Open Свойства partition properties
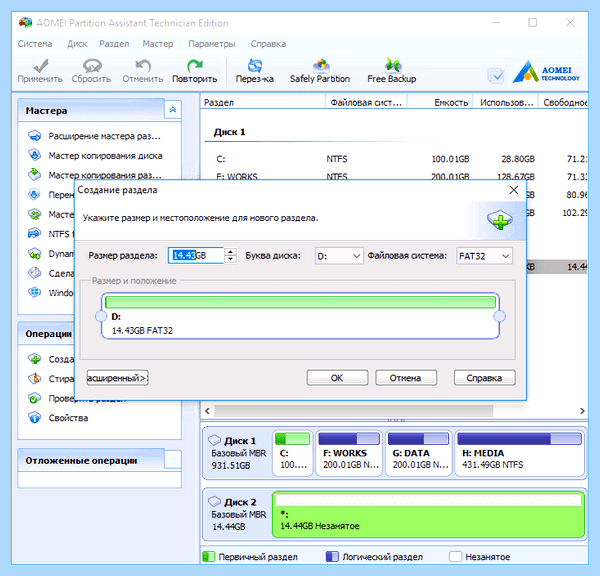The width and height of the screenshot is (600, 576). click(68, 418)
